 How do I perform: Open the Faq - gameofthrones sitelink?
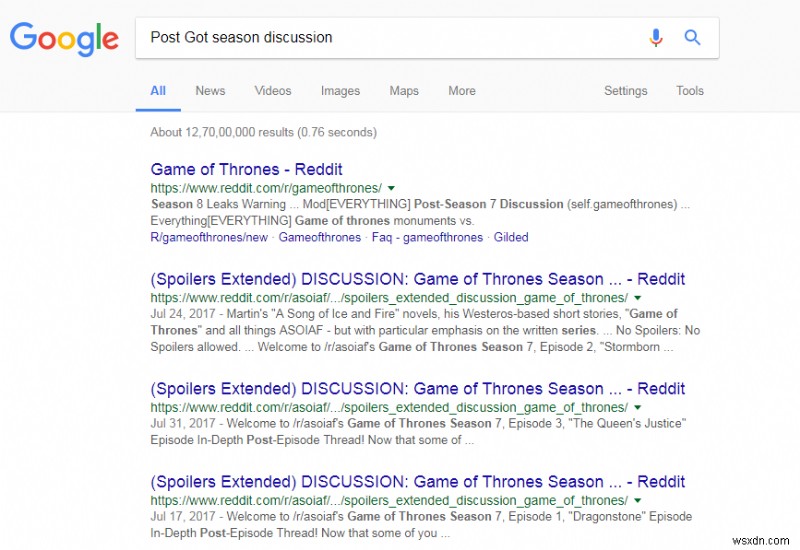pos(427,237)
